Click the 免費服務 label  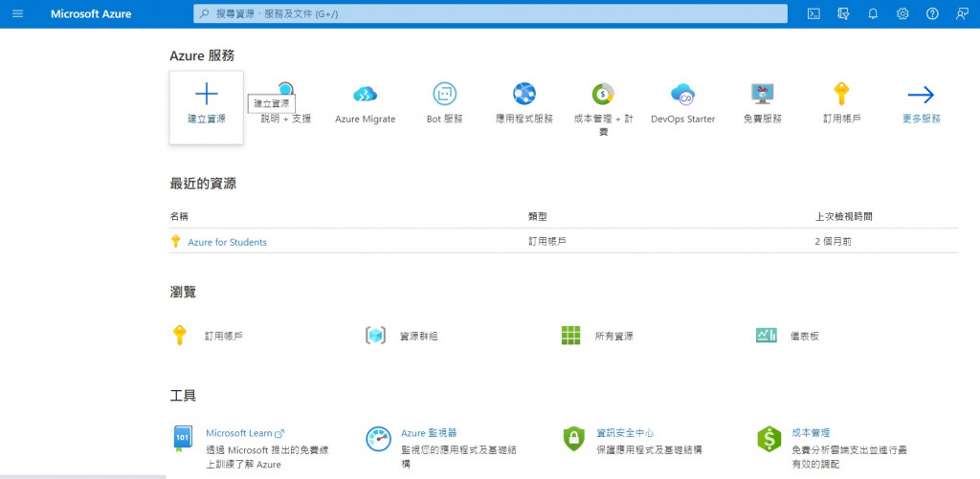[x=762, y=119]
